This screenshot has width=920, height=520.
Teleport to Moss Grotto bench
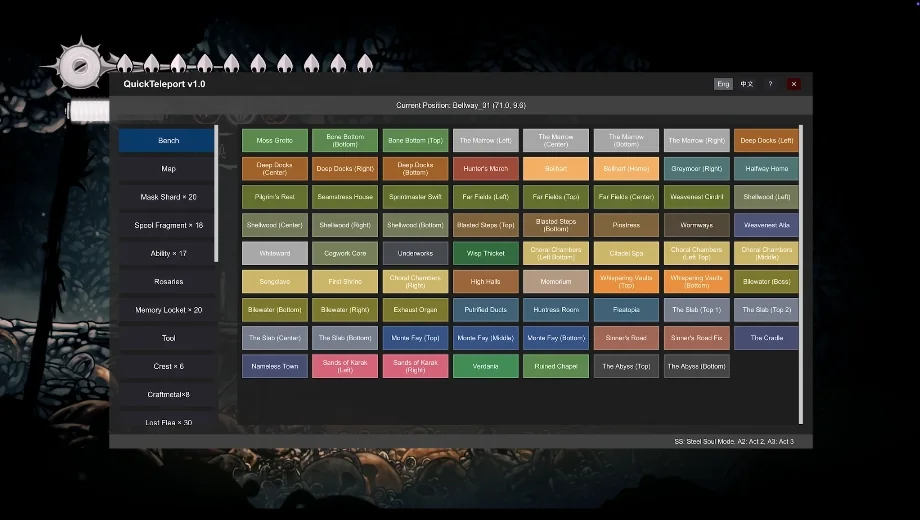[274, 141]
